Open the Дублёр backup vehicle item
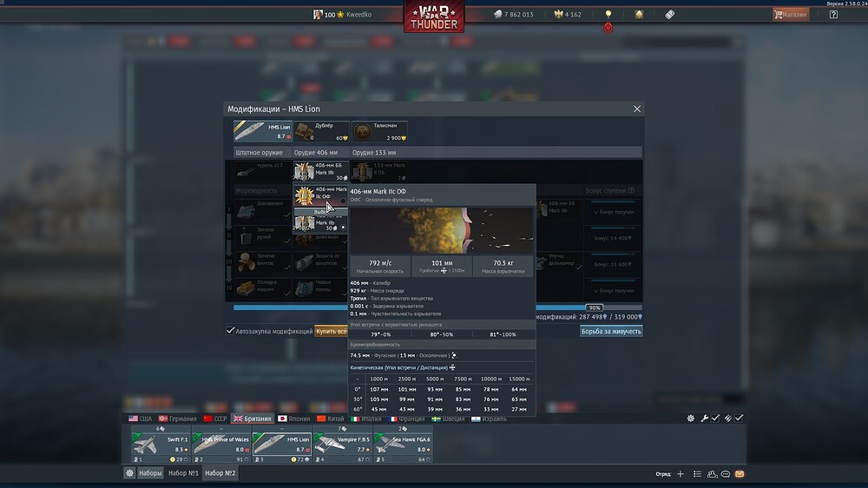 click(x=321, y=131)
